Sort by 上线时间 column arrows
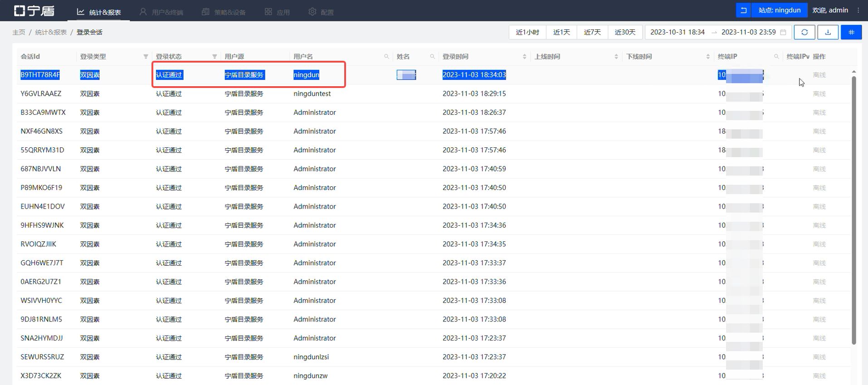The height and width of the screenshot is (385, 868). 616,57
